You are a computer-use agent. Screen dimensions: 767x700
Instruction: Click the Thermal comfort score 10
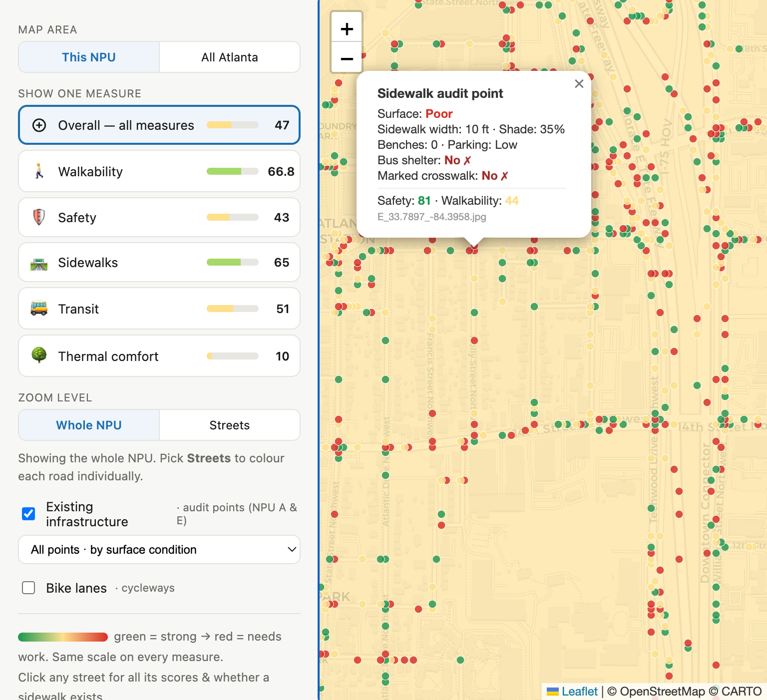click(x=282, y=356)
